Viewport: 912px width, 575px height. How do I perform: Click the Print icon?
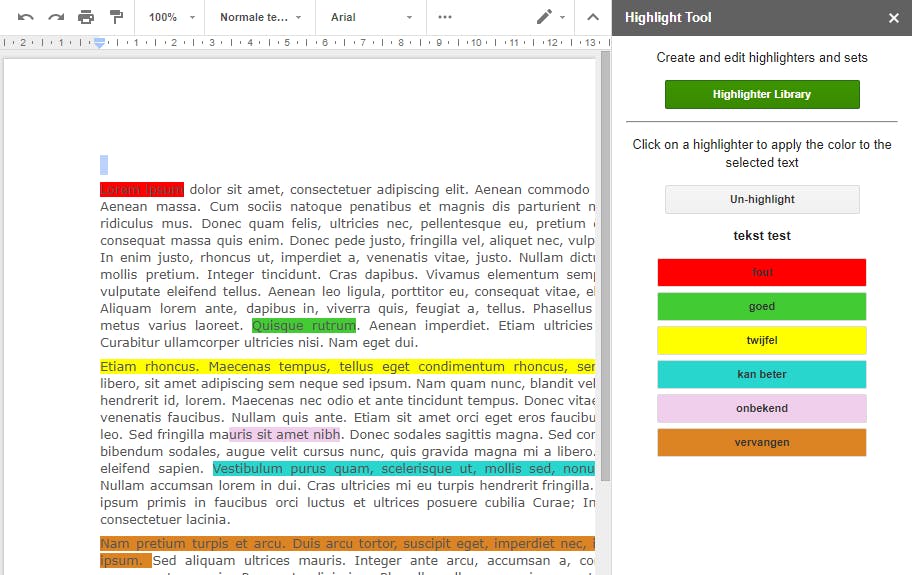coord(86,17)
